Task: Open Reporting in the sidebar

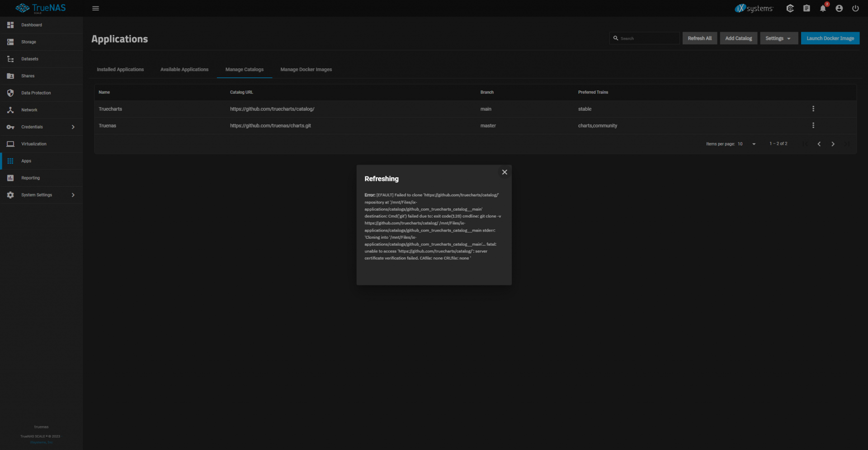Action: (30, 178)
